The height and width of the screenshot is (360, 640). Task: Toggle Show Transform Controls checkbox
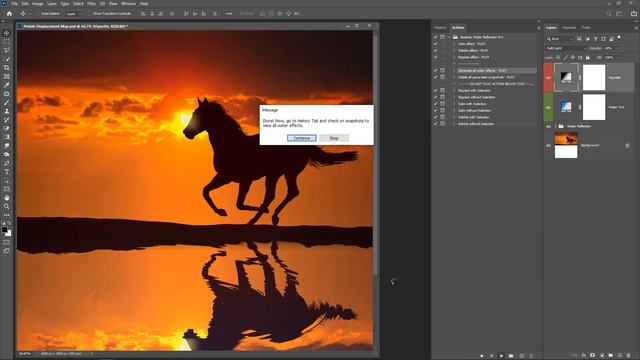[x=91, y=13]
